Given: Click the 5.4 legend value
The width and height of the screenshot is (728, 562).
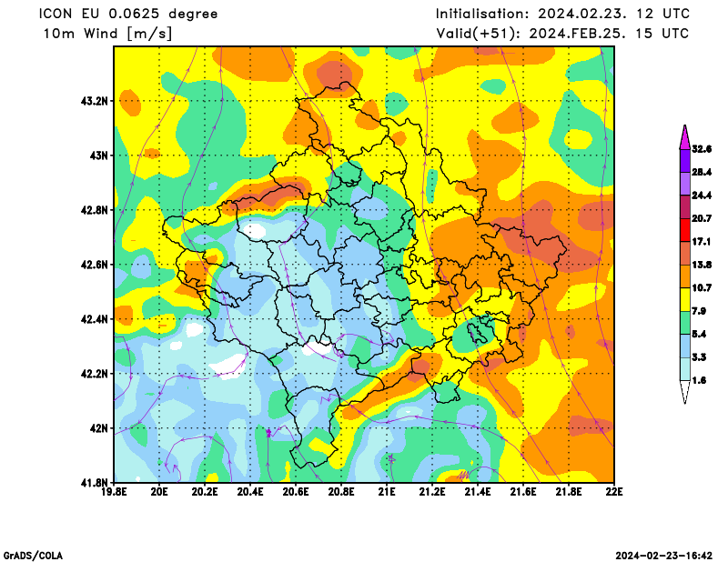Looking at the screenshot, I should tap(699, 334).
